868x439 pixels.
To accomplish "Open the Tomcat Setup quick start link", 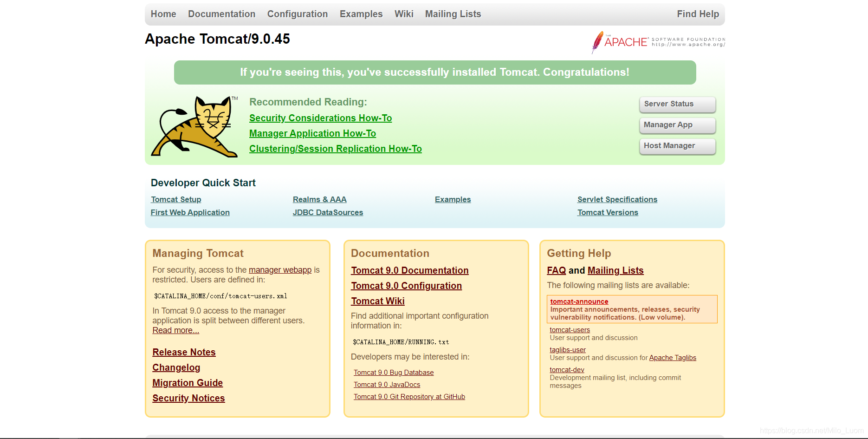I will pyautogui.click(x=176, y=199).
